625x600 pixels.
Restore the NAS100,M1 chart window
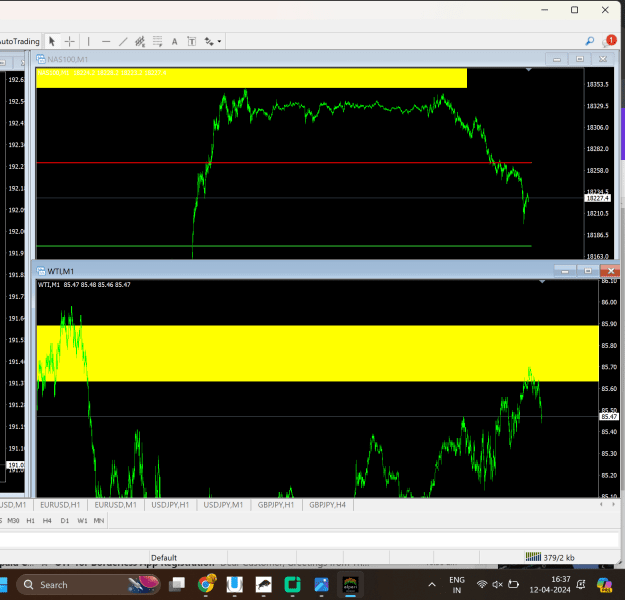[580, 59]
